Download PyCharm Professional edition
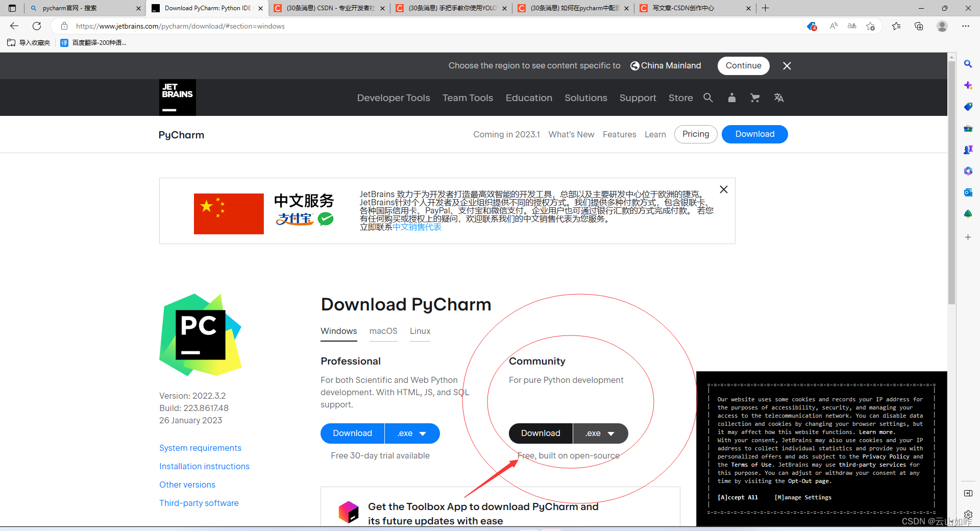Image resolution: width=980 pixels, height=531 pixels. tap(352, 433)
